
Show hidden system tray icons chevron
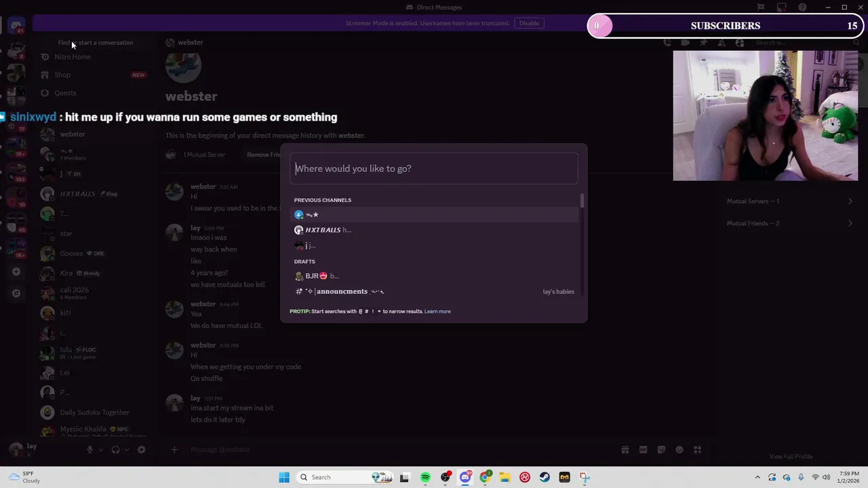757,477
